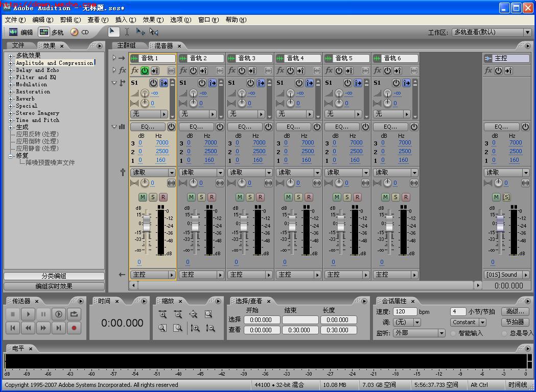This screenshot has width=536, height=392.
Task: Click Zoom Out Vertically icon
Action: click(x=210, y=328)
